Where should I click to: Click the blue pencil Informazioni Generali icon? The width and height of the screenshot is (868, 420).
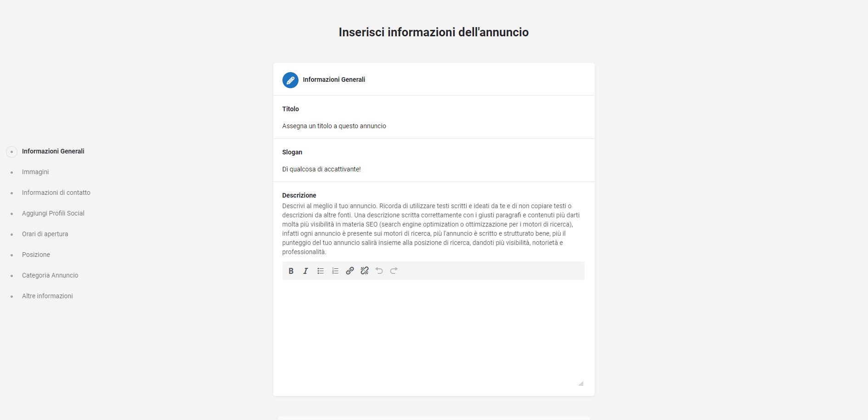pyautogui.click(x=290, y=80)
